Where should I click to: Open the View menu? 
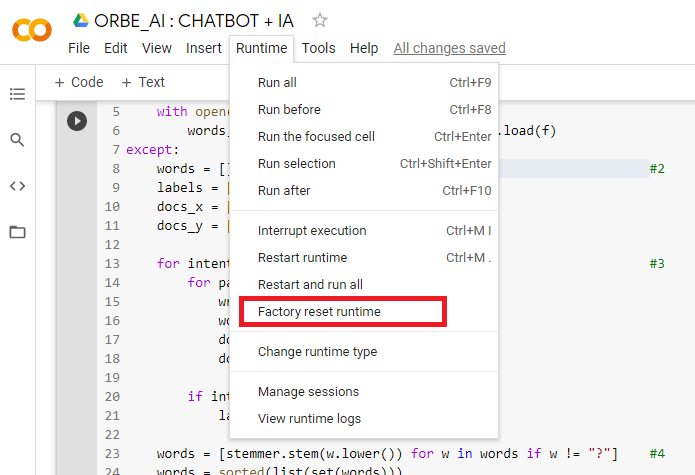pos(156,48)
